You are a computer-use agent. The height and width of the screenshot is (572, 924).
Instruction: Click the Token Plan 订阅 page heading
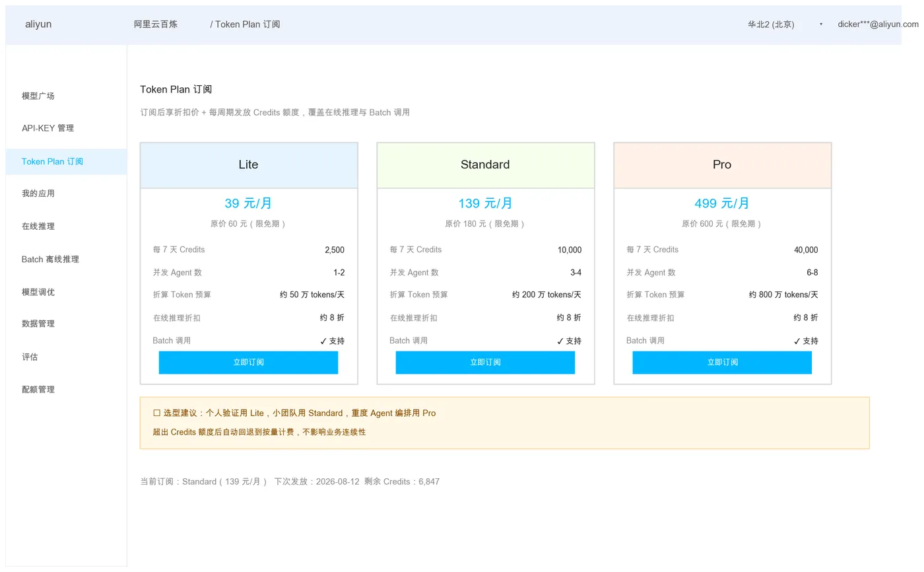click(176, 90)
